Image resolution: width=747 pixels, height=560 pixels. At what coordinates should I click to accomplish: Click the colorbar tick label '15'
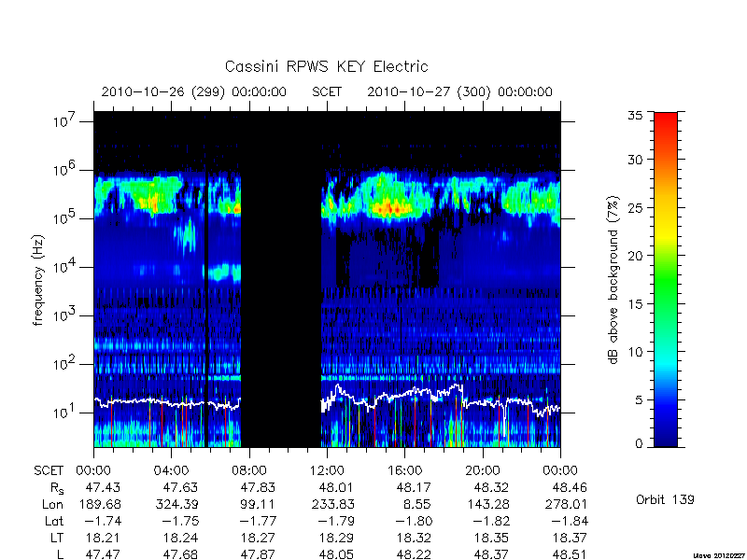point(637,303)
